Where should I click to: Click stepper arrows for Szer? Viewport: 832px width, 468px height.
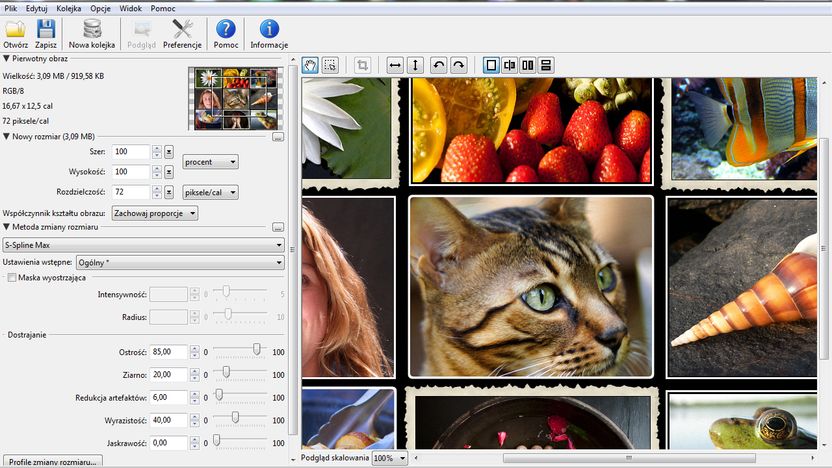click(157, 152)
